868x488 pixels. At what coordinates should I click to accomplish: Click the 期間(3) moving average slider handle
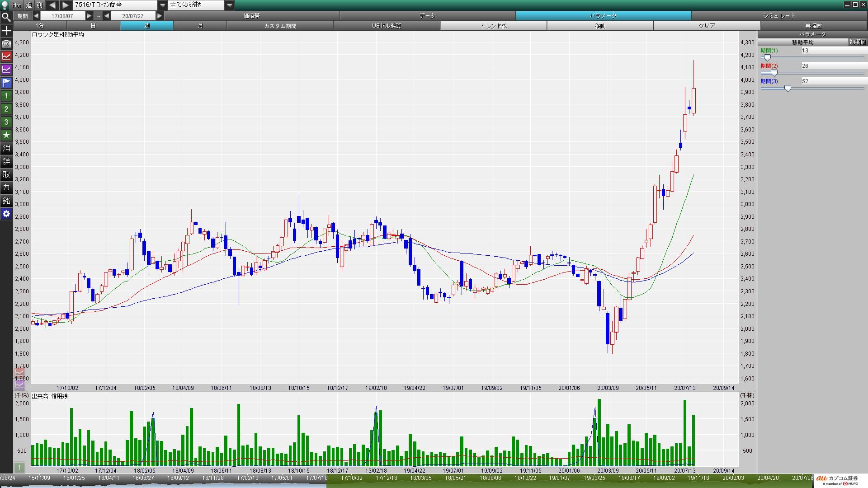tap(788, 89)
